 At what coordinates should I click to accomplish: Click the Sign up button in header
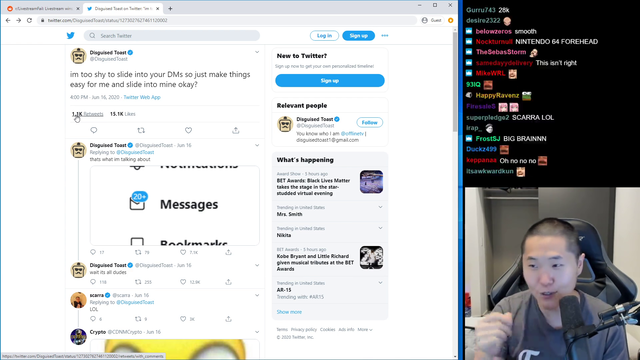tap(358, 36)
